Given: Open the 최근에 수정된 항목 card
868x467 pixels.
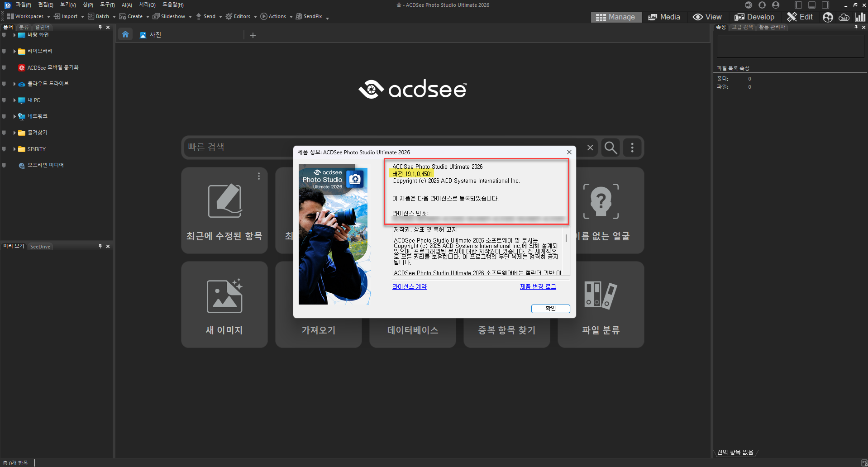Looking at the screenshot, I should pyautogui.click(x=224, y=210).
